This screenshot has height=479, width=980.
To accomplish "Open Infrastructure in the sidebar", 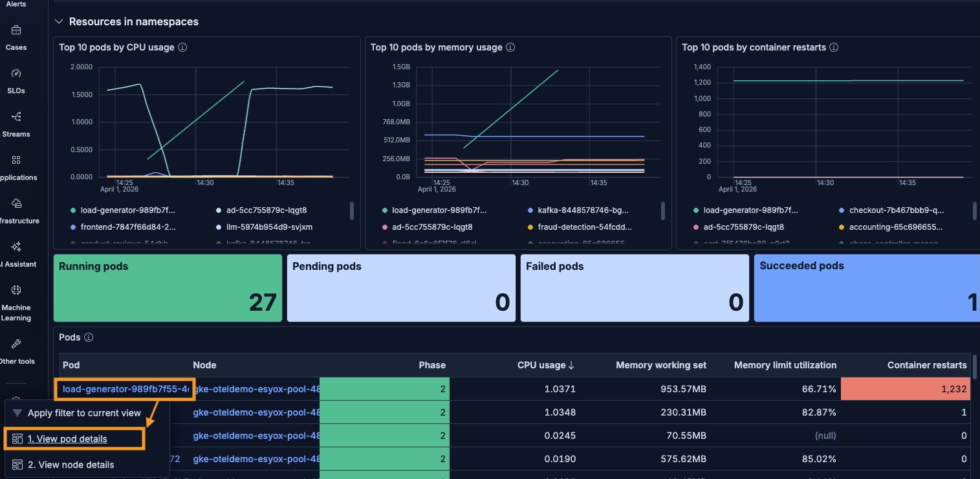I will pos(16,211).
